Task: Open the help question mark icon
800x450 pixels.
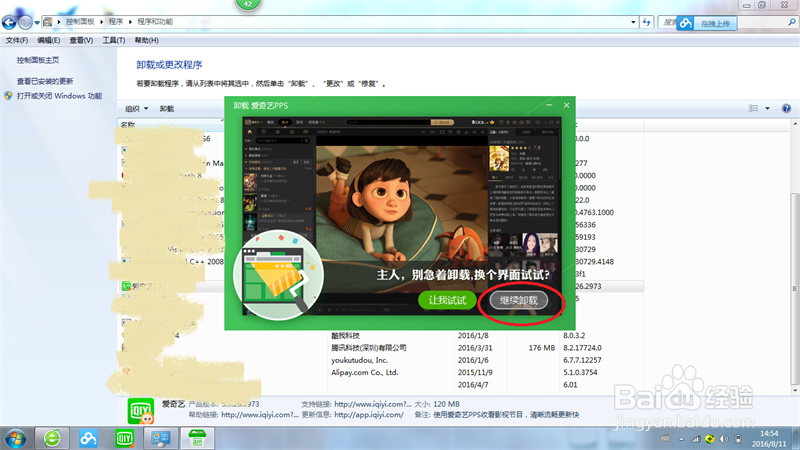Action: point(786,108)
